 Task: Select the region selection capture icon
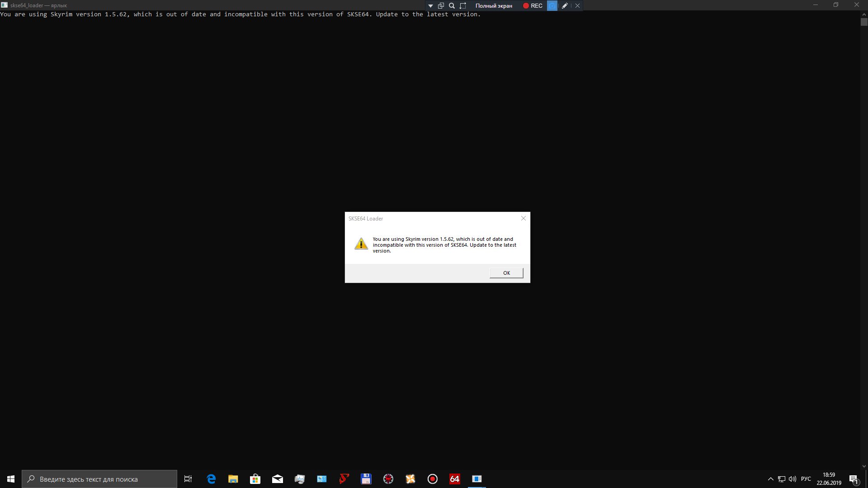point(462,6)
